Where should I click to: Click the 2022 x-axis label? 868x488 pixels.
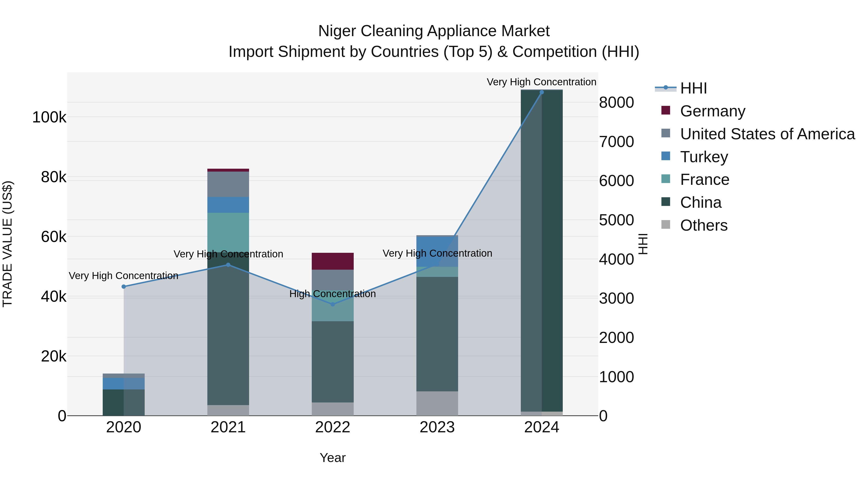(332, 427)
